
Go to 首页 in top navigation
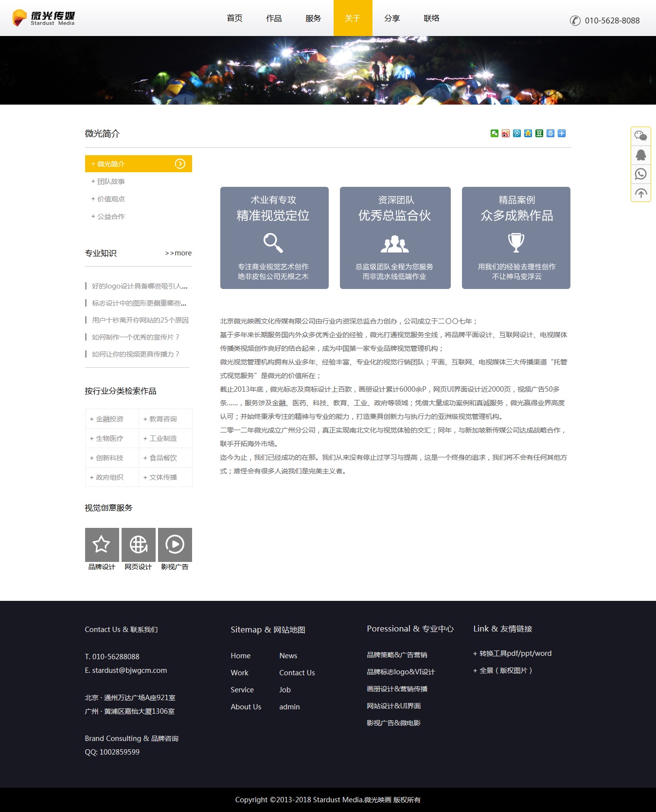235,18
